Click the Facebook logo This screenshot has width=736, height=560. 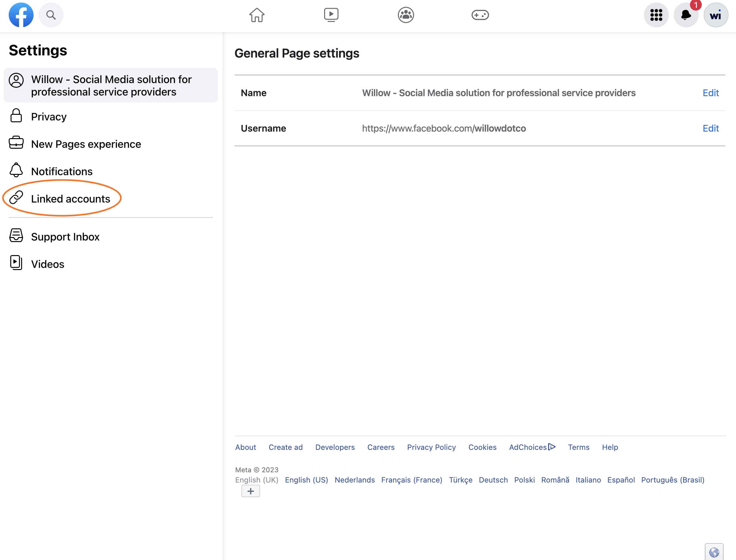(21, 15)
